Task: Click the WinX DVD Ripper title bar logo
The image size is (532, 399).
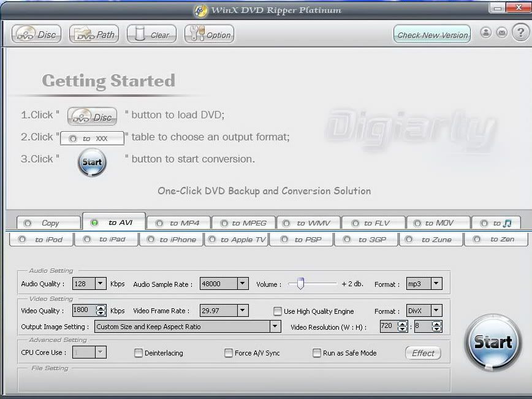Action: click(200, 11)
